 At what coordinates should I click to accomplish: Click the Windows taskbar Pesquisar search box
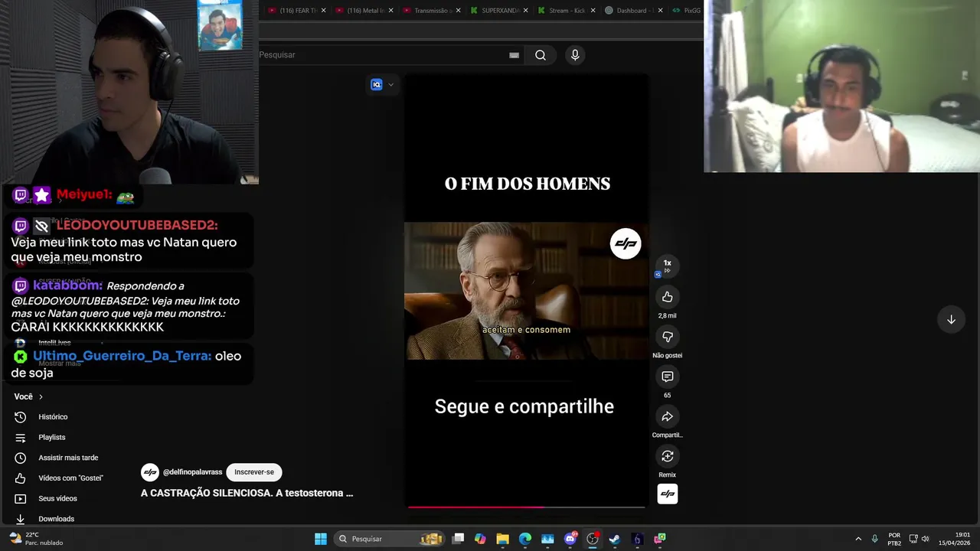pos(389,539)
